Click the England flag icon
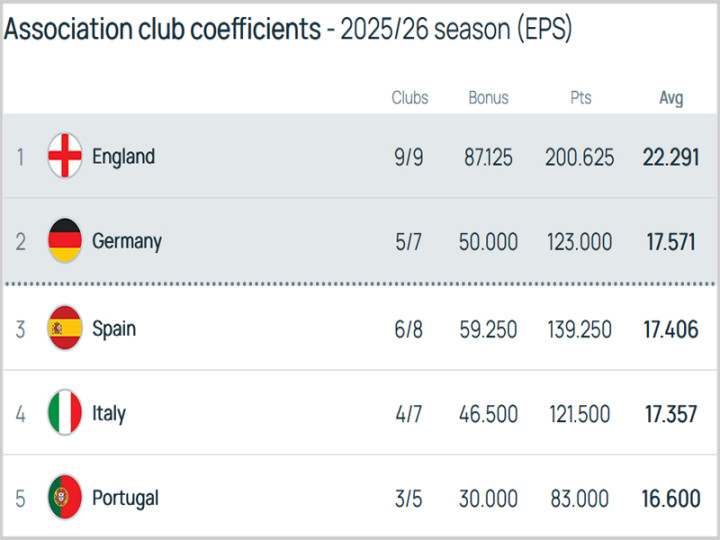This screenshot has width=720, height=540. click(65, 156)
